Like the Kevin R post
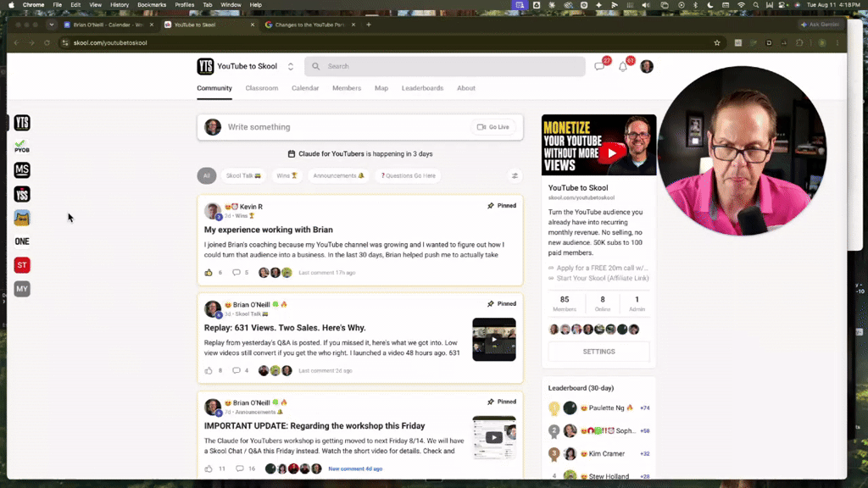Image resolution: width=868 pixels, height=488 pixels. tap(209, 273)
